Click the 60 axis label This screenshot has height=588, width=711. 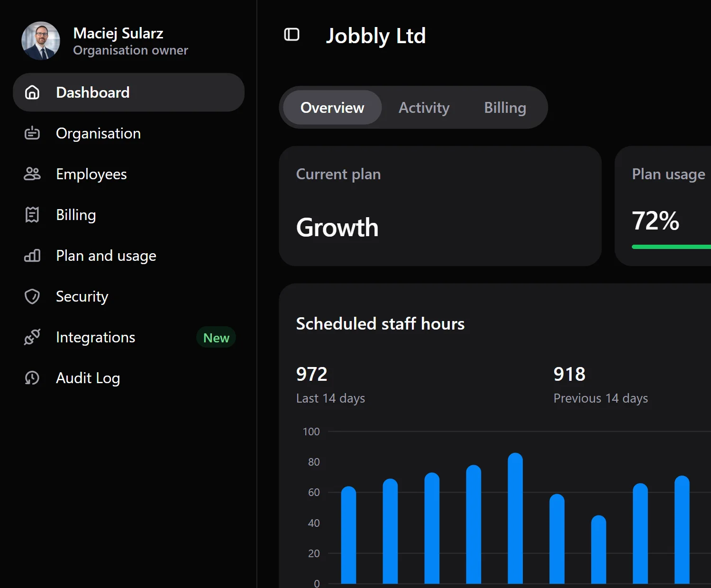314,492
